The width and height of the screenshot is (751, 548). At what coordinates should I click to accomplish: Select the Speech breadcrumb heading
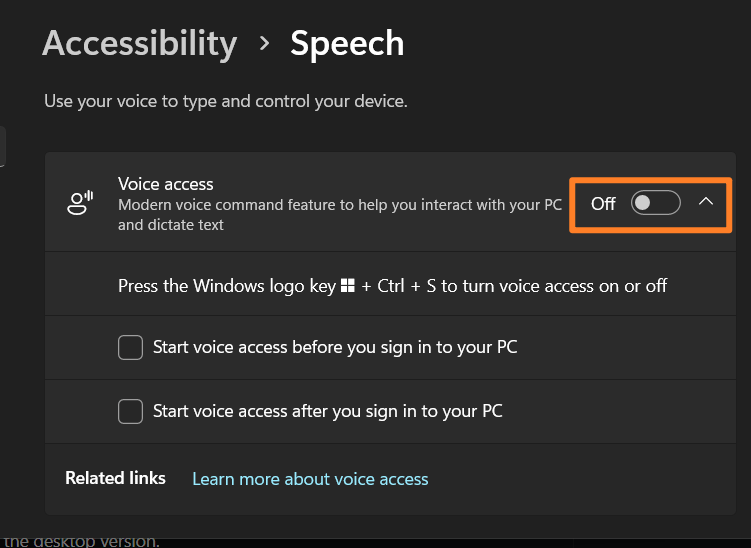(x=347, y=44)
